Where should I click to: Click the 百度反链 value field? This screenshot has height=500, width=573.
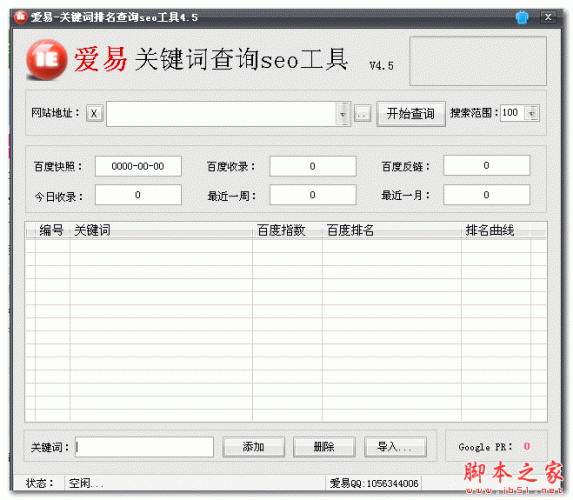pyautogui.click(x=486, y=166)
